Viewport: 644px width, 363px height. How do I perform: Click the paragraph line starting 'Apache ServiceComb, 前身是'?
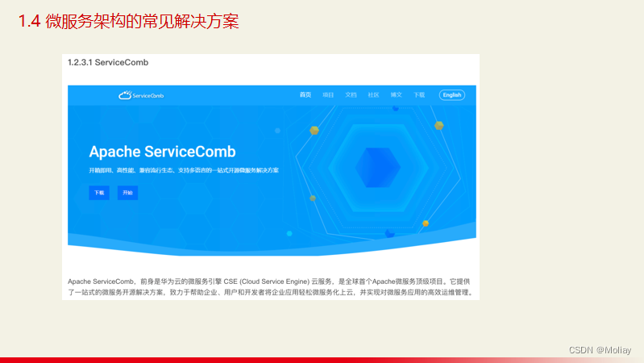coord(269,282)
